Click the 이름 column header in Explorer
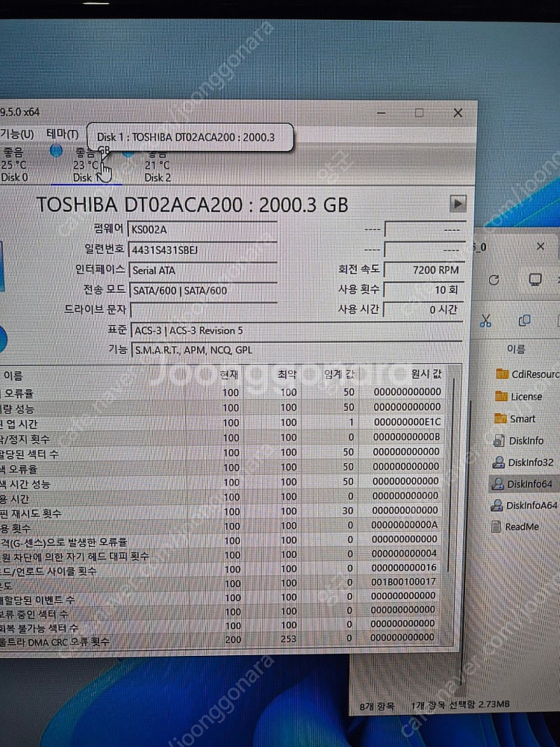 click(516, 350)
